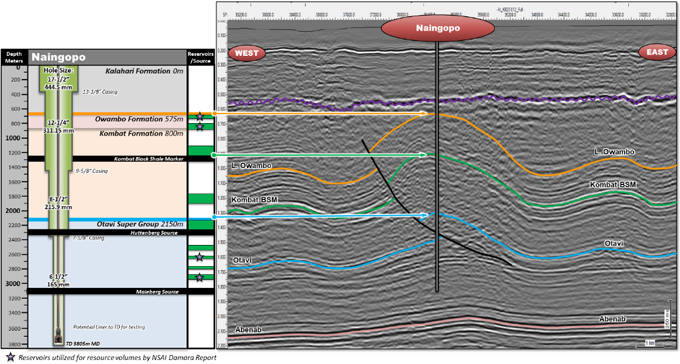Image resolution: width=680 pixels, height=364 pixels.
Task: Select the WEST direction marker
Action: [247, 53]
